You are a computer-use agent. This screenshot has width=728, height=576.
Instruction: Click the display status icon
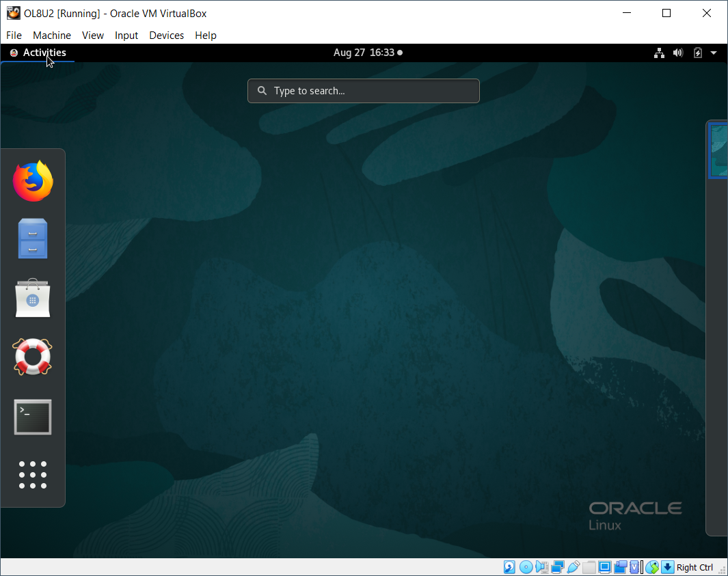604,567
